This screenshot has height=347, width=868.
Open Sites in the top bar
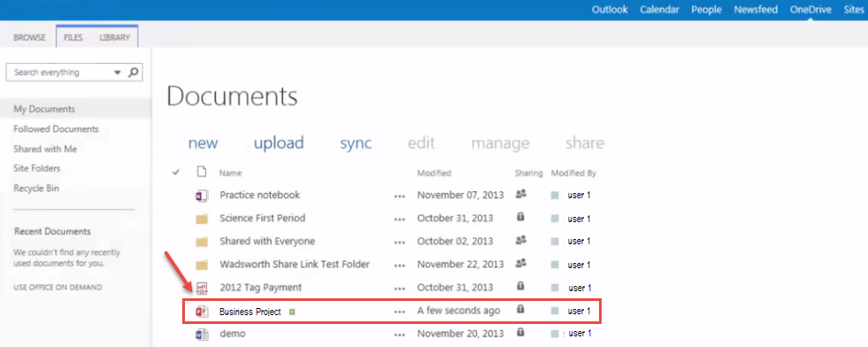854,10
